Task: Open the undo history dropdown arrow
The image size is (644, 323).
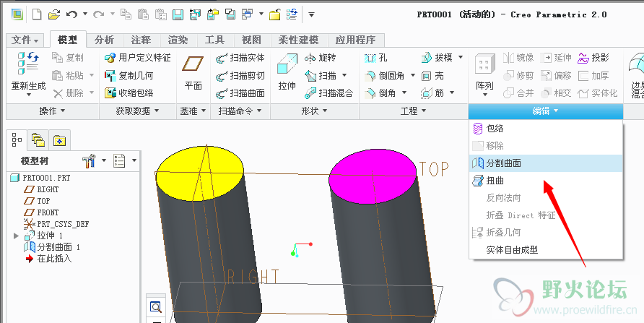Action: (85, 14)
